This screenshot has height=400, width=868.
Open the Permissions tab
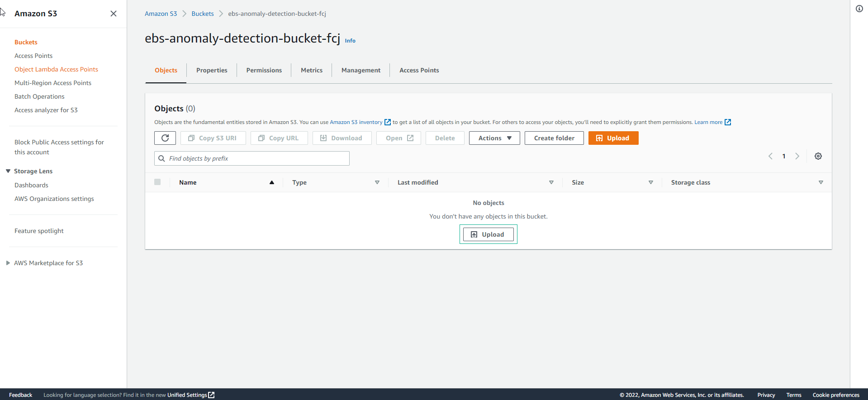pos(264,70)
